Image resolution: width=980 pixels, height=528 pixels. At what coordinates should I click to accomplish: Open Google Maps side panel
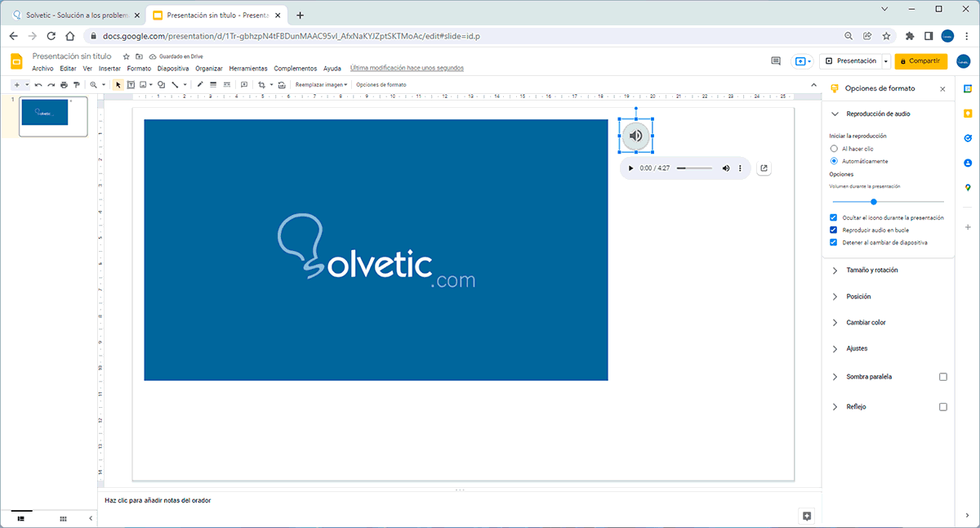pos(968,188)
